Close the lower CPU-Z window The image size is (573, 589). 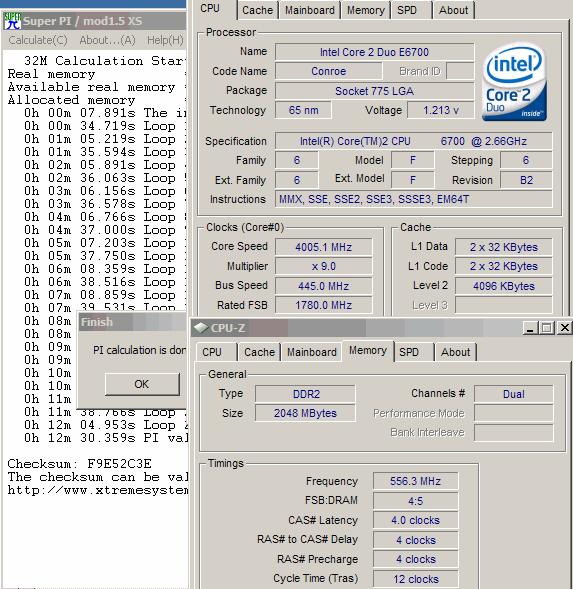[x=564, y=328]
